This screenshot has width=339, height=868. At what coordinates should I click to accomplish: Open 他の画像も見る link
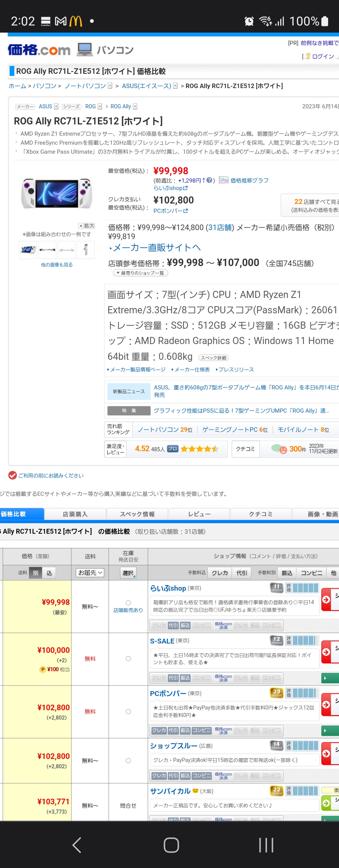tap(57, 265)
